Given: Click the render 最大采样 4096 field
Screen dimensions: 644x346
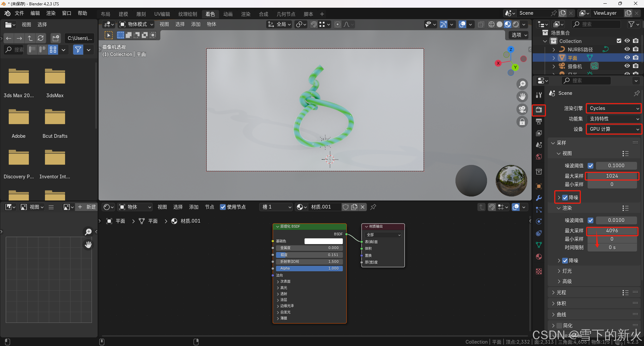Looking at the screenshot, I should [x=612, y=231].
